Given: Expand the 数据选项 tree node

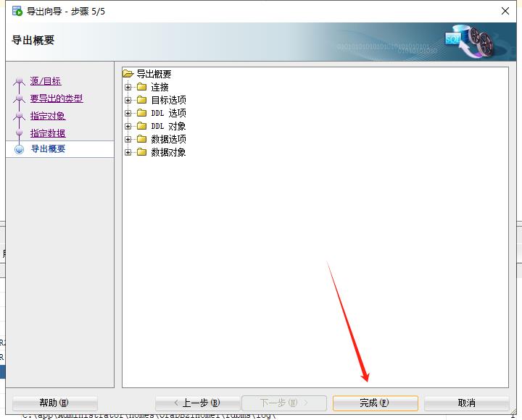Looking at the screenshot, I should pyautogui.click(x=128, y=139).
